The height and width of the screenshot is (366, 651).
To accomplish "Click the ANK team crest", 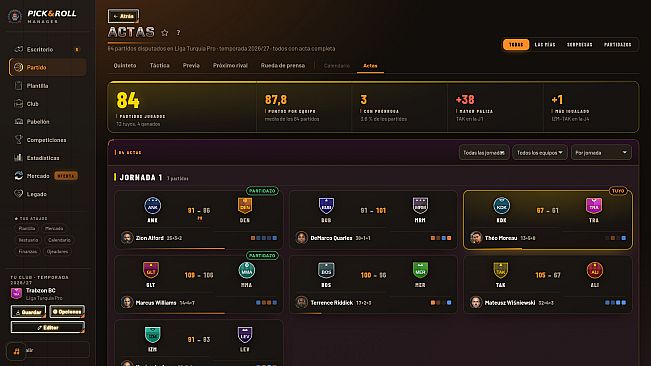I will (x=152, y=205).
